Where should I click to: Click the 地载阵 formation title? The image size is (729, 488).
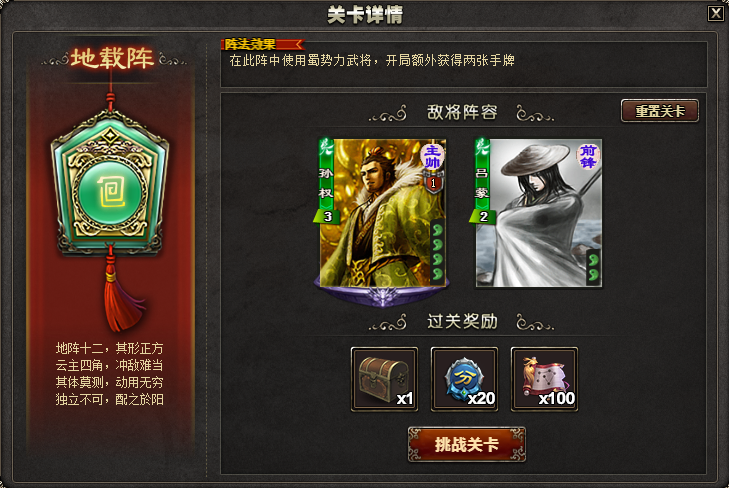tap(112, 58)
